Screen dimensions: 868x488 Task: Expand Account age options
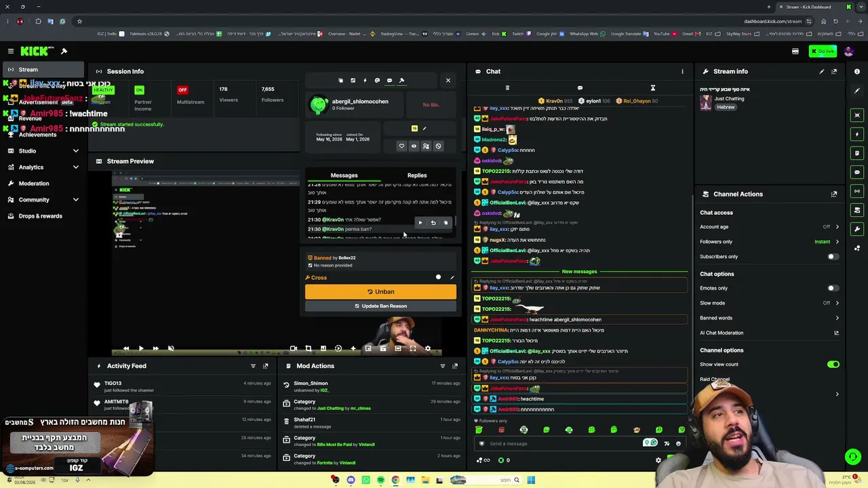click(x=770, y=227)
